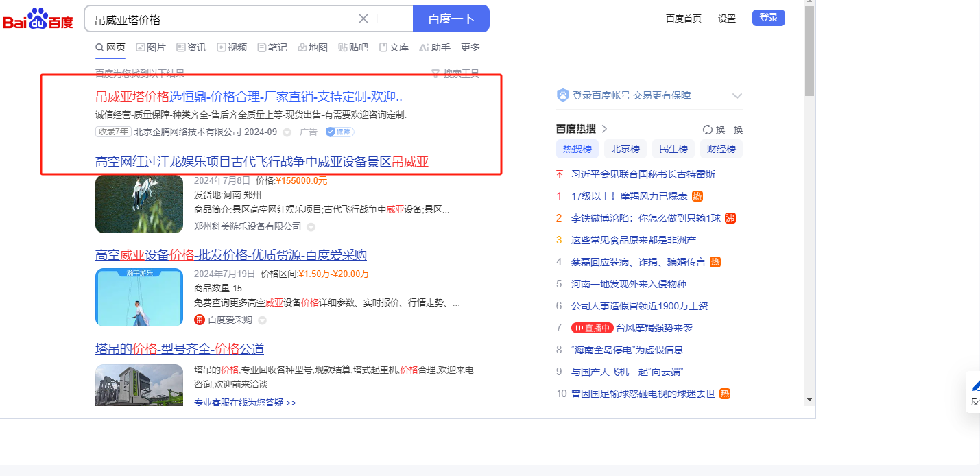Click the 登录 button
Viewport: 980px width, 476px height.
[768, 18]
